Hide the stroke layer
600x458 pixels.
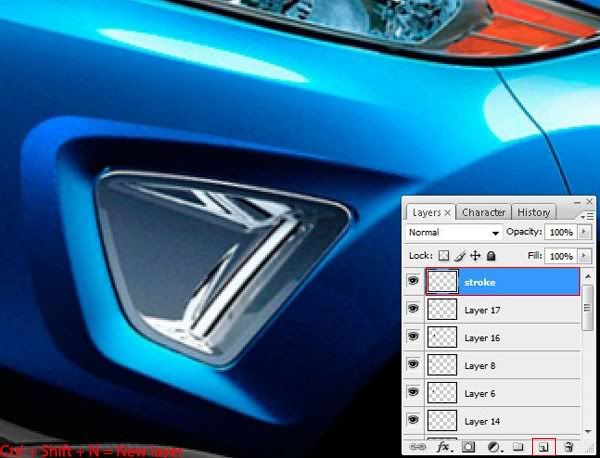click(413, 281)
